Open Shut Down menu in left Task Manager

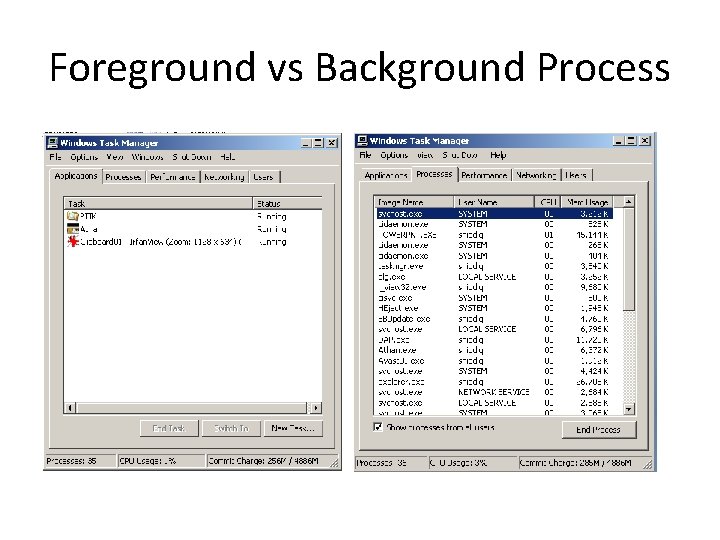coord(192,157)
